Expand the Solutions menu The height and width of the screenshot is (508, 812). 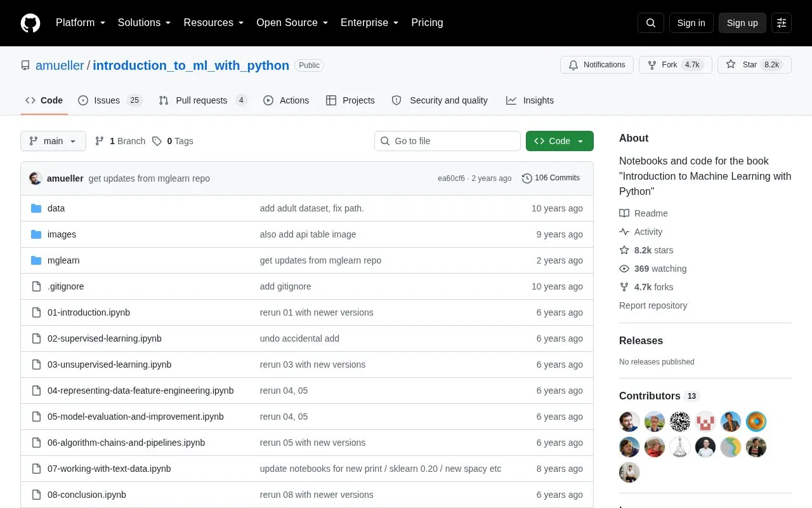point(145,23)
